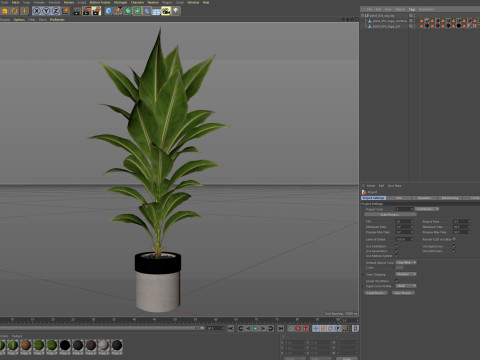The width and height of the screenshot is (480, 360).
Task: Toggle the Linear Workflow checkbox
Action: [x=397, y=281]
